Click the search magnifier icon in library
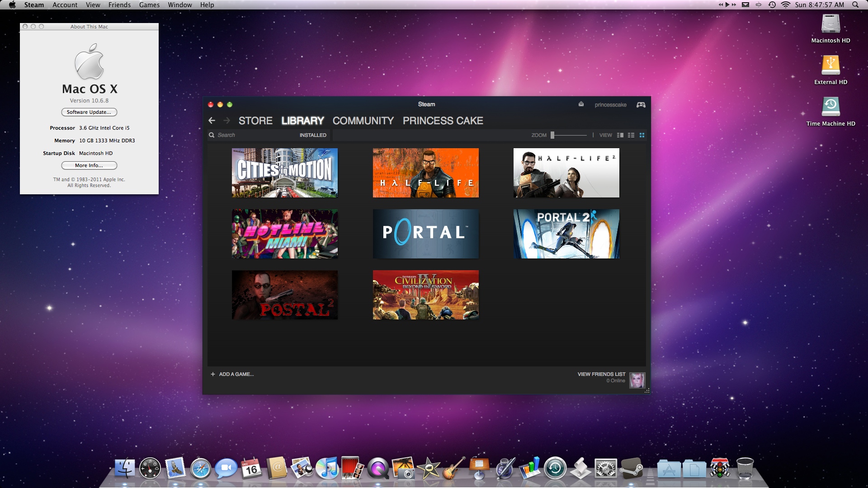868x488 pixels. 212,135
